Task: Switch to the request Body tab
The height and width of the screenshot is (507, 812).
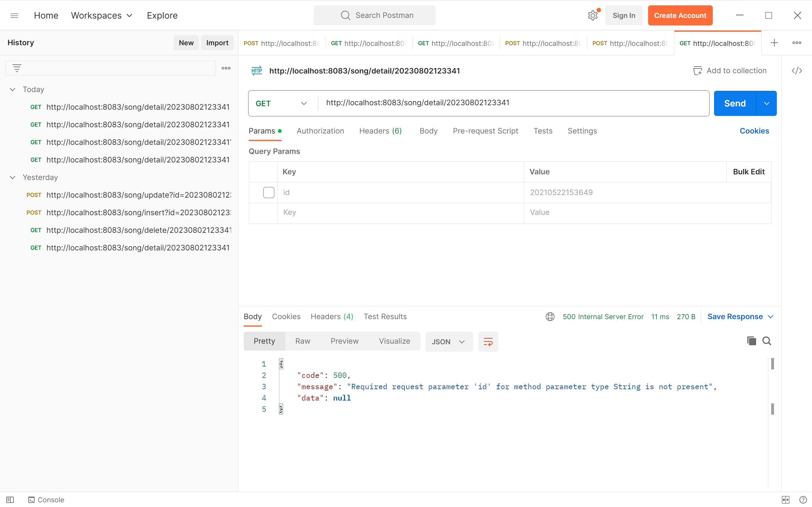Action: coord(428,131)
